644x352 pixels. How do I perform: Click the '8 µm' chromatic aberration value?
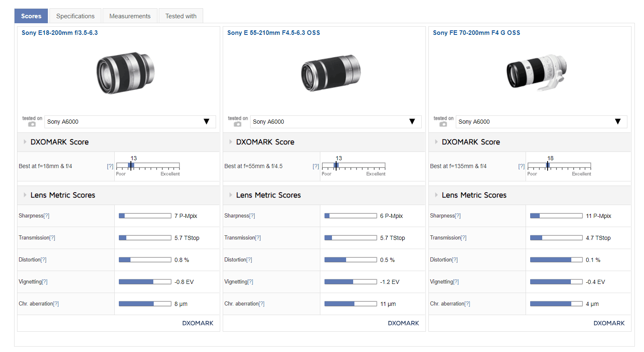click(x=181, y=304)
